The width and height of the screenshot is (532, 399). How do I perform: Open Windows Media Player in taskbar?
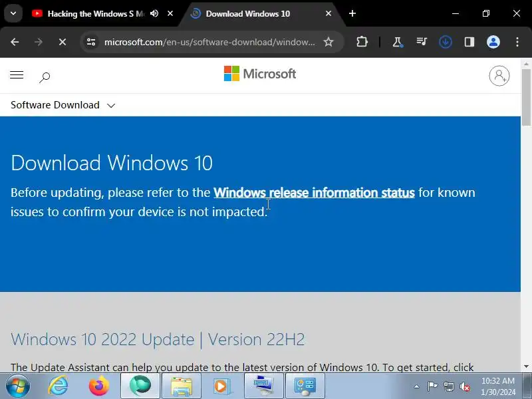click(223, 386)
